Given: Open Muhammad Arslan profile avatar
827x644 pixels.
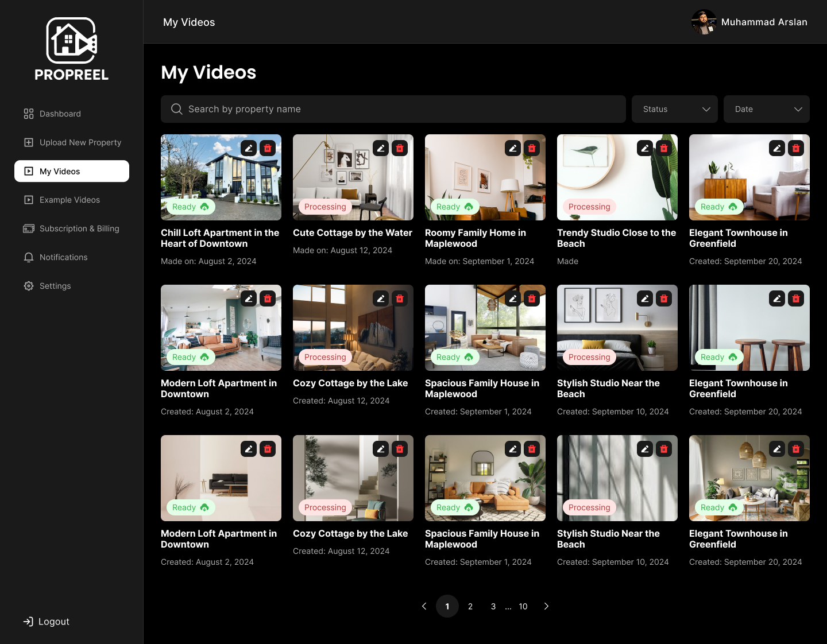Looking at the screenshot, I should [704, 22].
